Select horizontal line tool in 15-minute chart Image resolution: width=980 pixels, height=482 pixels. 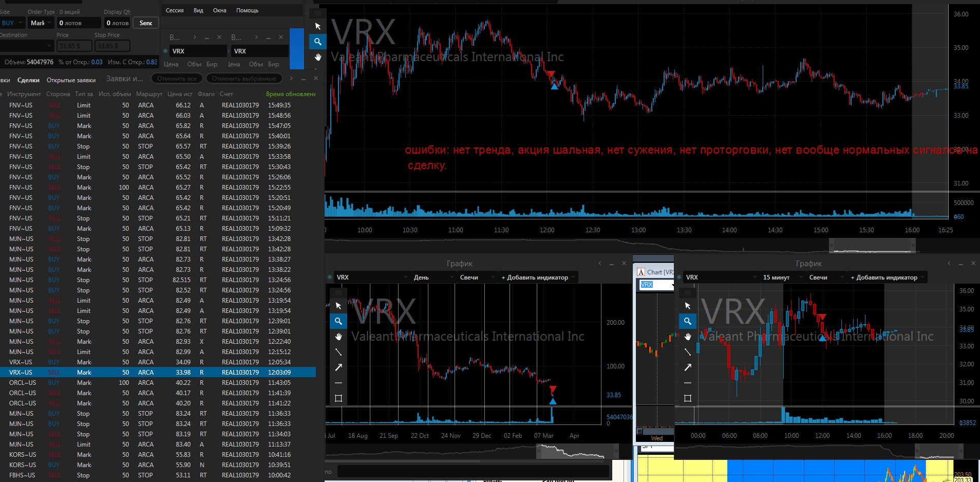click(x=688, y=383)
